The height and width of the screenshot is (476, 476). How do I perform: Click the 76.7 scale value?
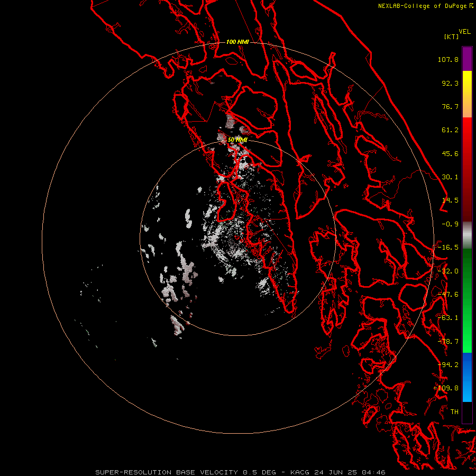450,106
